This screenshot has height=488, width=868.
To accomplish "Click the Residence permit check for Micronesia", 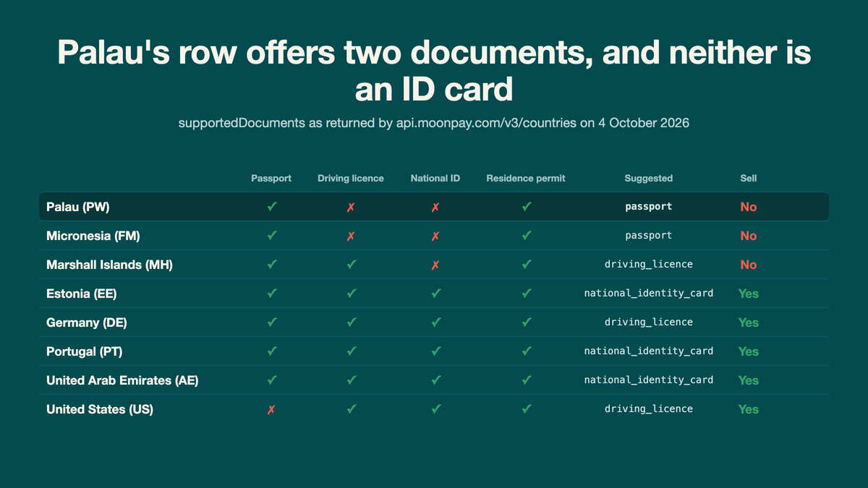I will pyautogui.click(x=527, y=236).
